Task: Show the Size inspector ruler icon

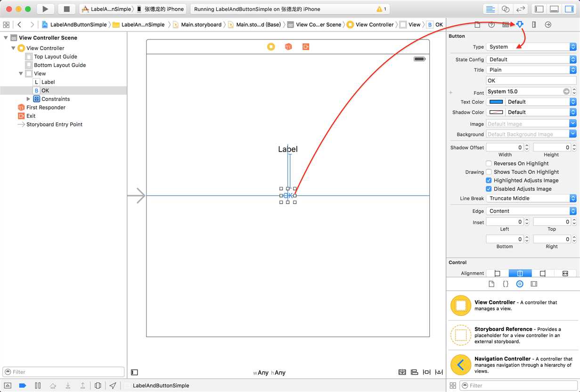Action: (x=534, y=24)
